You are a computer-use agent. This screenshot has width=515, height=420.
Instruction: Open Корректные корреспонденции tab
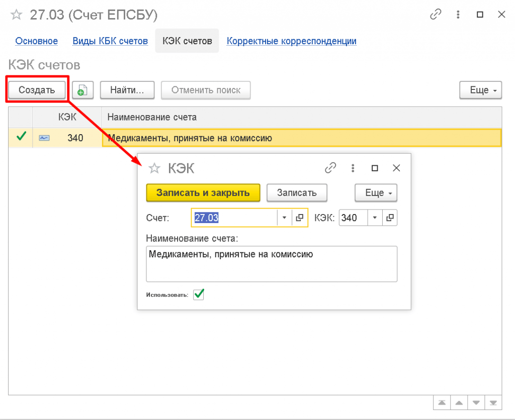coord(291,41)
